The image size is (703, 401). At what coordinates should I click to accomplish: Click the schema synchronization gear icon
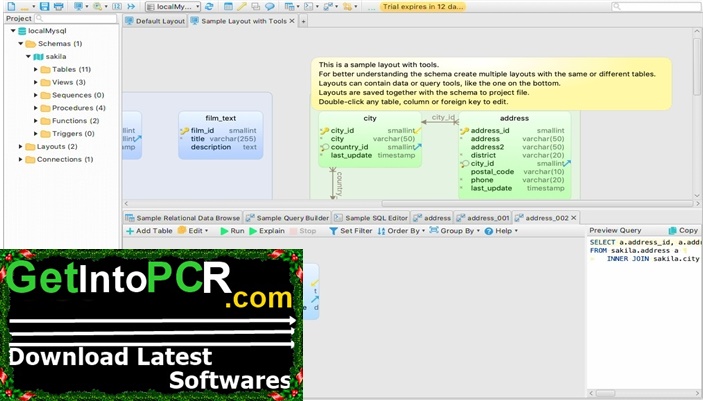point(347,6)
